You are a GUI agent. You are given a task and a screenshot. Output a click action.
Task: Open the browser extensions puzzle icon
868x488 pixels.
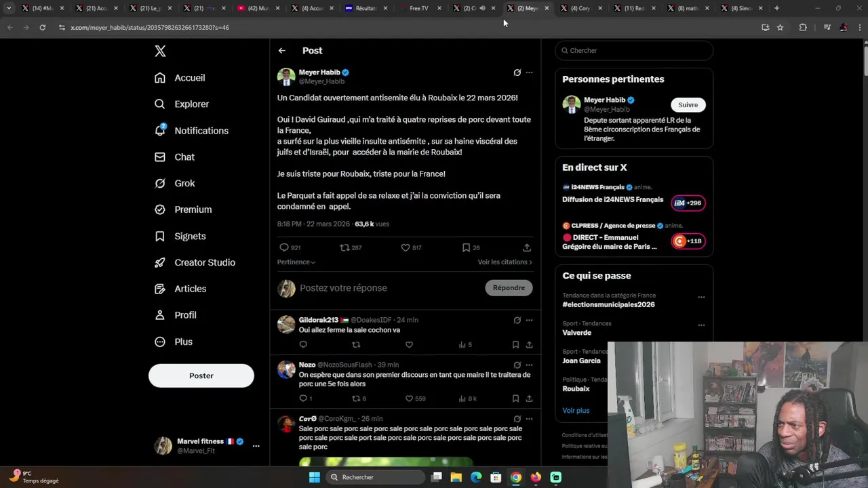(803, 28)
